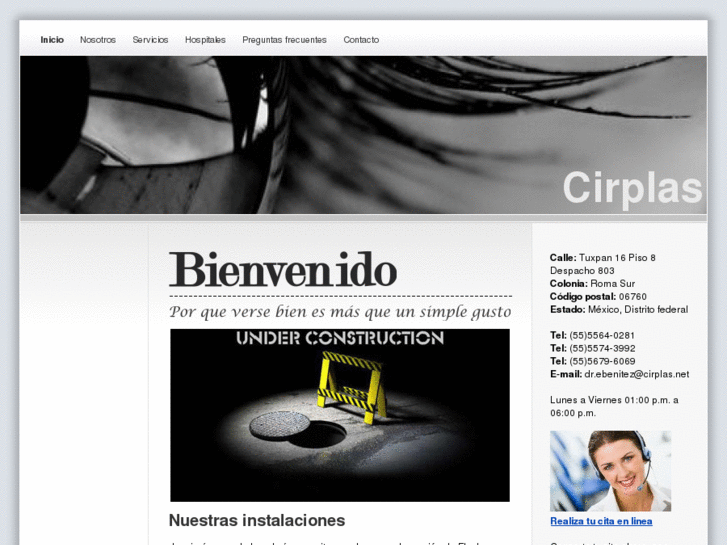The height and width of the screenshot is (545, 727).
Task: Go to the Nosotros page
Action: click(98, 40)
